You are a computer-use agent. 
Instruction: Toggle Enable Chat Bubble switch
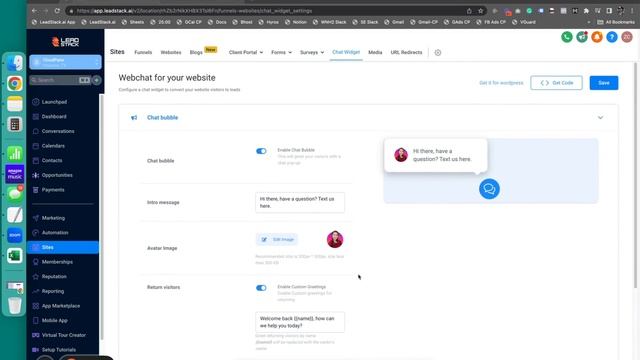261,151
